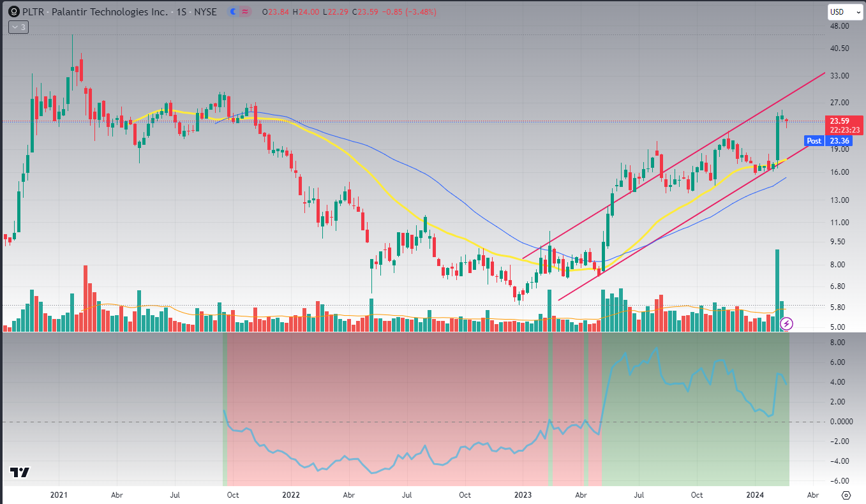This screenshot has width=866, height=504.
Task: Expand the collapsed indicators legend showing 3
Action: point(17,27)
